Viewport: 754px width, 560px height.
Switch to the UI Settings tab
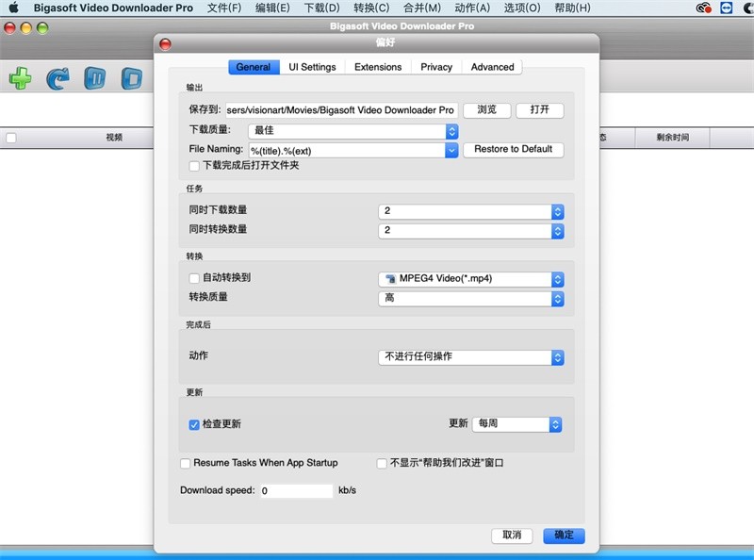click(x=312, y=67)
